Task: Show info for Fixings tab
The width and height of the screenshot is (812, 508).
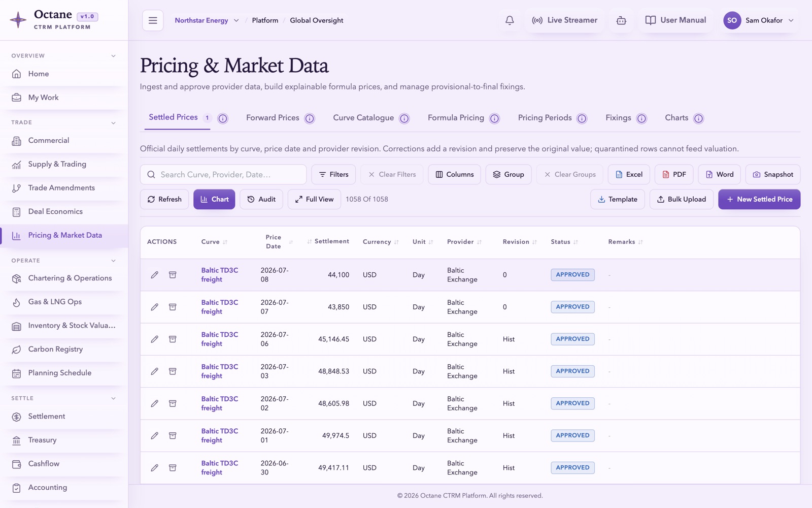Action: point(641,118)
